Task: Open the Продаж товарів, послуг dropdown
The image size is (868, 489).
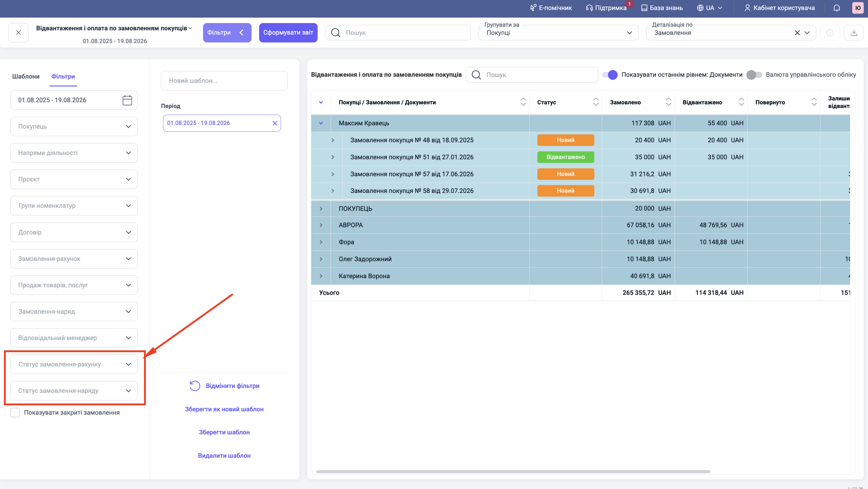Action: (x=74, y=285)
